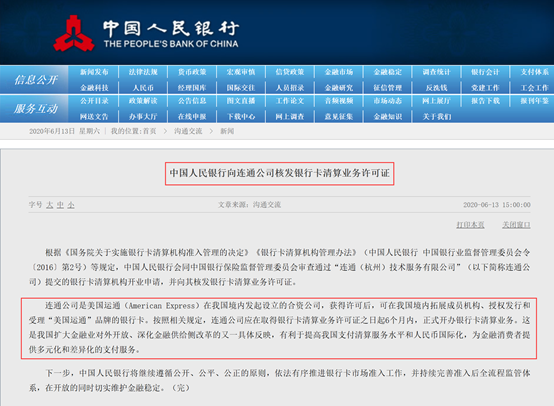Select 政策解读 in the service navigation

coord(143,101)
